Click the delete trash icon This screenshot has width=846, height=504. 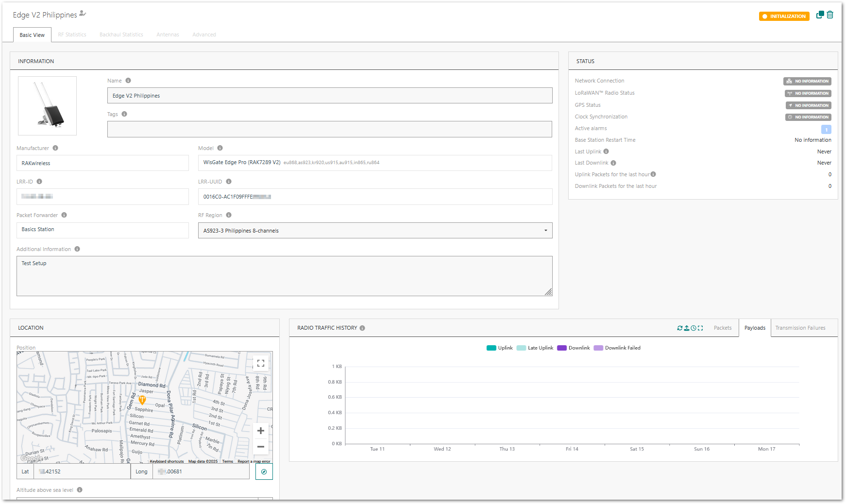(830, 15)
